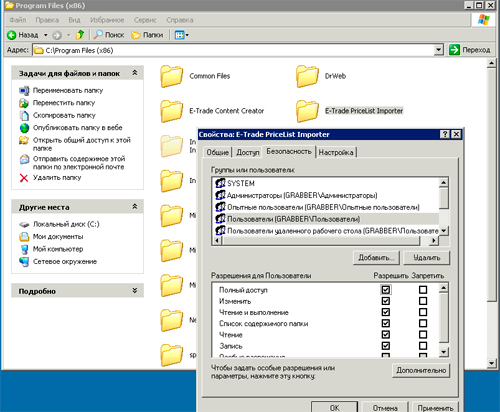Open Поиск search in the toolbar
Screen dimensions: 500x412
tap(109, 35)
